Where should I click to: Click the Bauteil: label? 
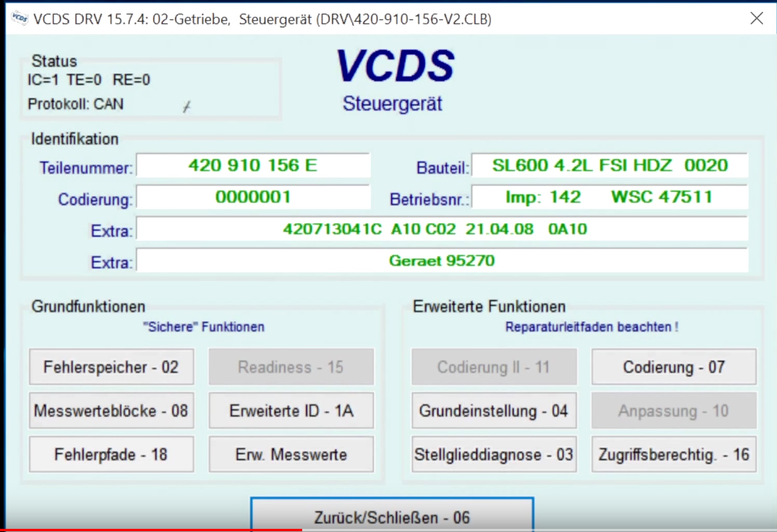coord(443,168)
